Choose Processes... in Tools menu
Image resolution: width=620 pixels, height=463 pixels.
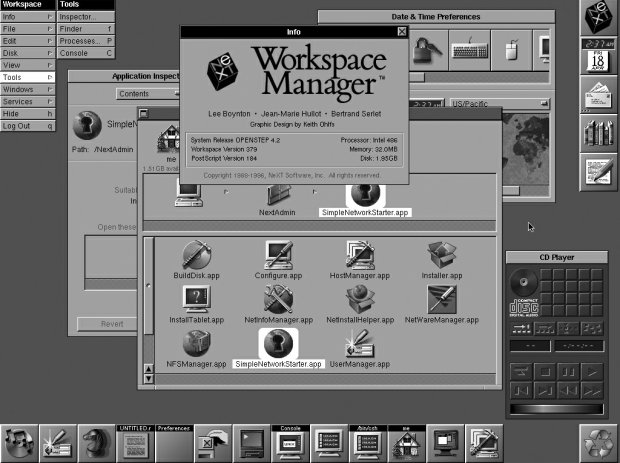[x=86, y=41]
